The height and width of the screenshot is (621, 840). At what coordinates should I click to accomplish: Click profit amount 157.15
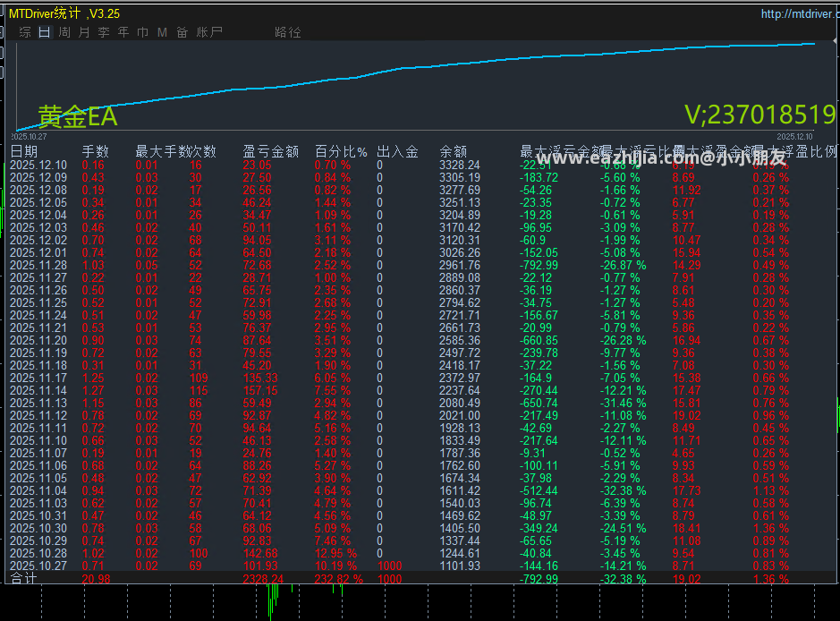pyautogui.click(x=260, y=391)
